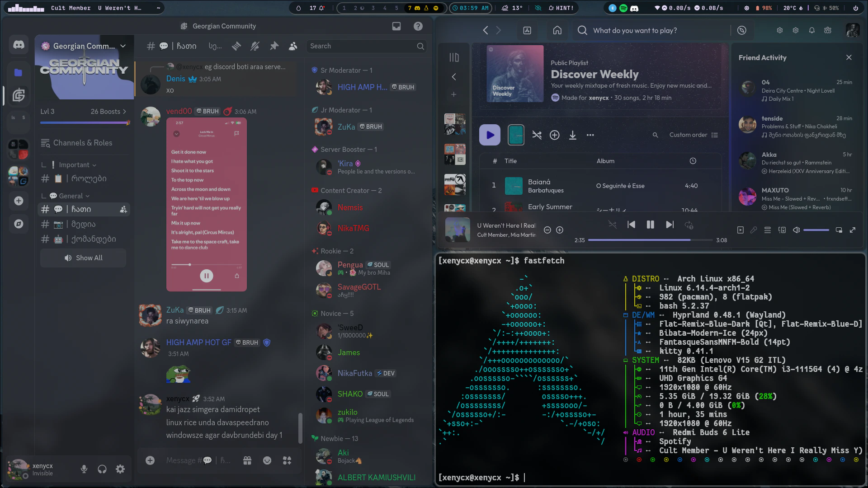Select the მედია channel

click(x=83, y=224)
